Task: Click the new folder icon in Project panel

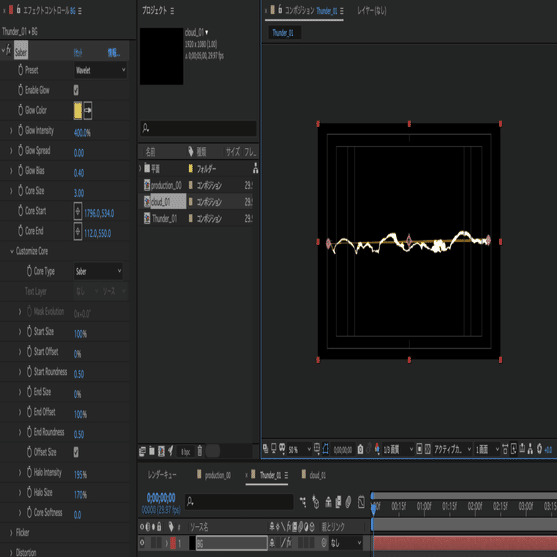Action: (152, 451)
